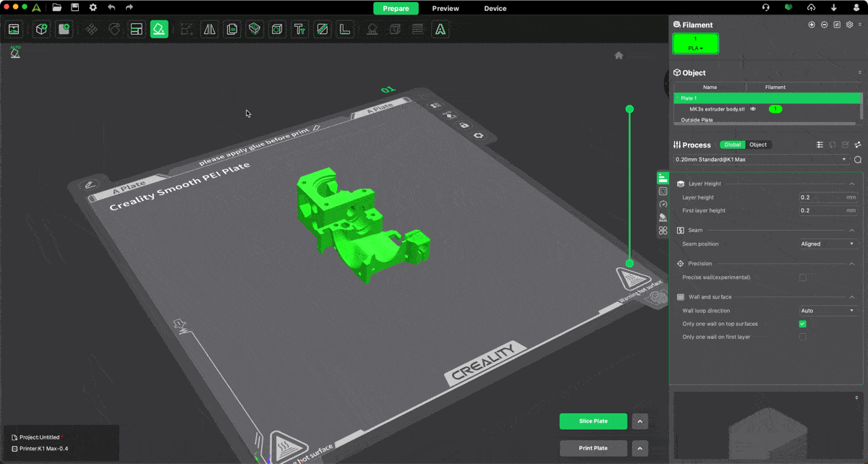Click the add plate toolbar icon

(64, 30)
